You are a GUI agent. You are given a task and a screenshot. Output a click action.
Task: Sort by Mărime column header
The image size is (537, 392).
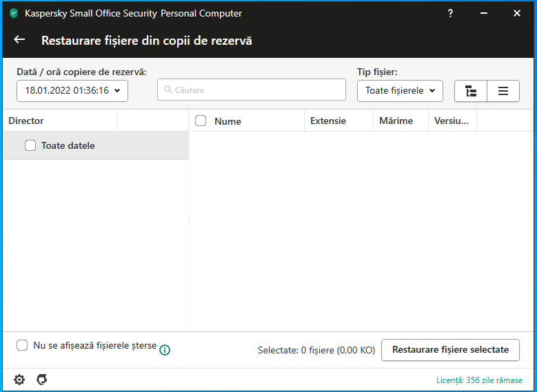pos(396,121)
